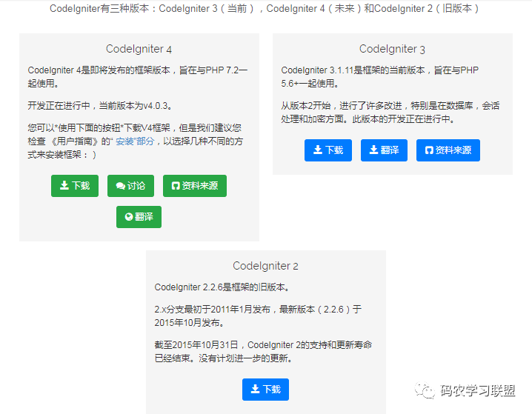Click the CodeIgniter 4 card heading

pyautogui.click(x=139, y=49)
